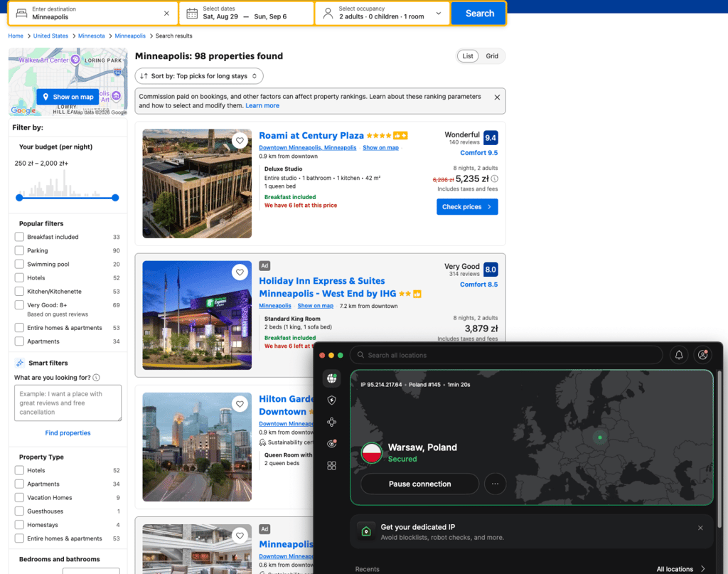Dismiss the dedicated IP promo
The height and width of the screenshot is (574, 728).
pos(700,528)
